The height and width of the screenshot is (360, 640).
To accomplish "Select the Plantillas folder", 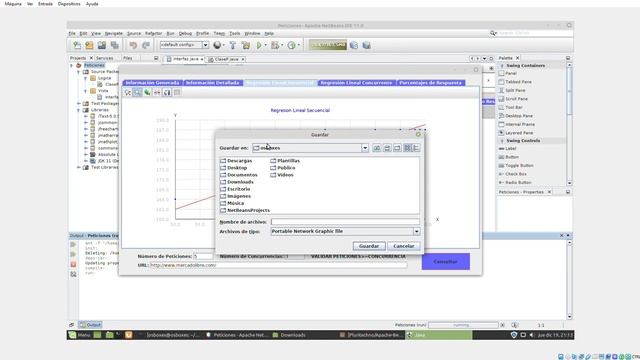I will click(x=285, y=161).
